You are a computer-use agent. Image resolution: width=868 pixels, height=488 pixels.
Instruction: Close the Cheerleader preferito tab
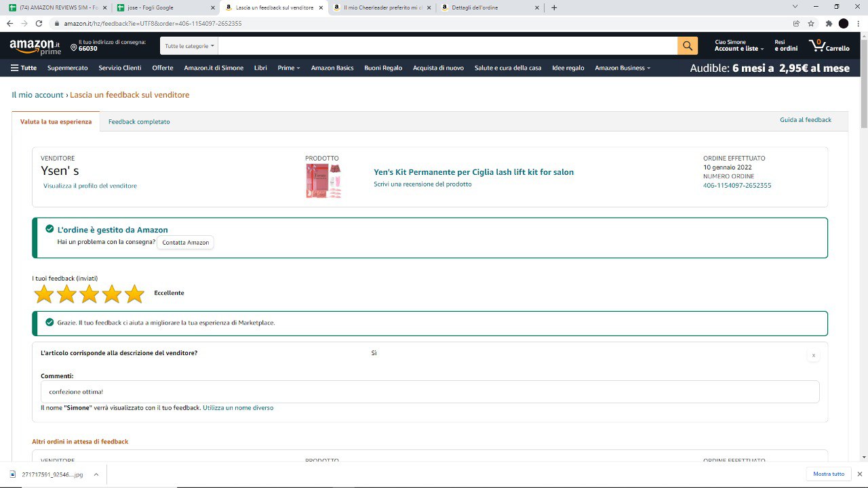coord(429,7)
